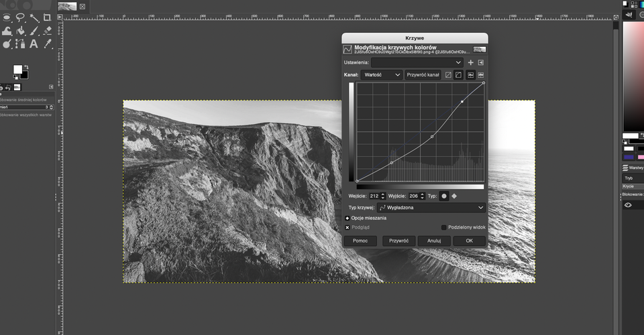The image size is (644, 335).
Task: Open the ruler corner menu button
Action: coord(60,17)
